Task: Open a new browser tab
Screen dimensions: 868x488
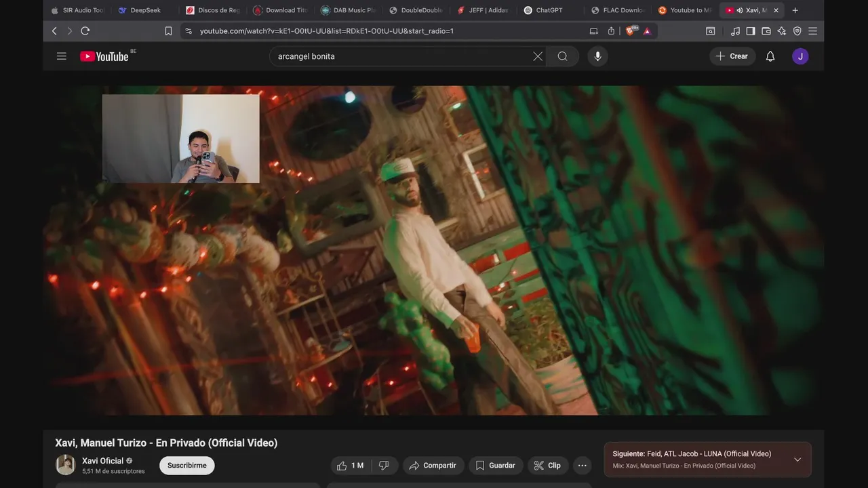Action: click(795, 10)
